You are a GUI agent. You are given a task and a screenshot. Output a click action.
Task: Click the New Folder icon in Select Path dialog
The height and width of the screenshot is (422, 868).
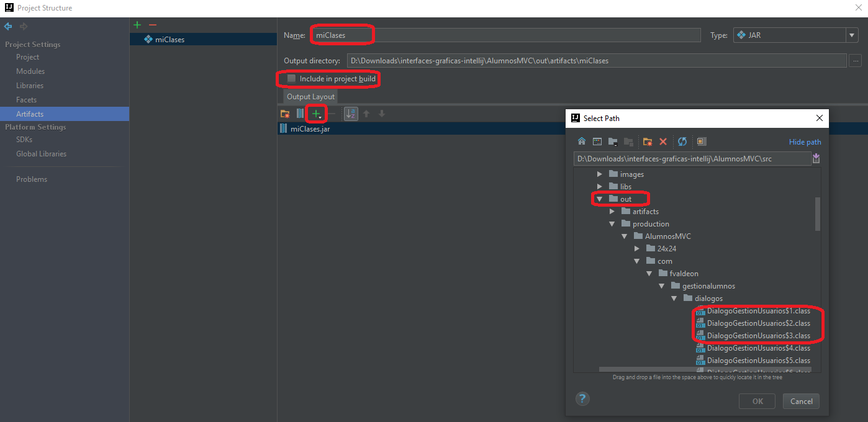pyautogui.click(x=647, y=141)
